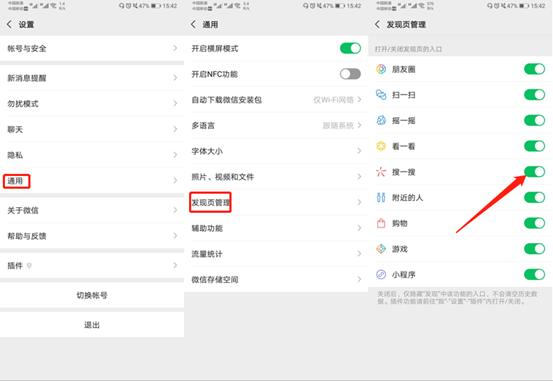Tap the 发现页管理 page title
The width and height of the screenshot is (553, 381).
(406, 25)
